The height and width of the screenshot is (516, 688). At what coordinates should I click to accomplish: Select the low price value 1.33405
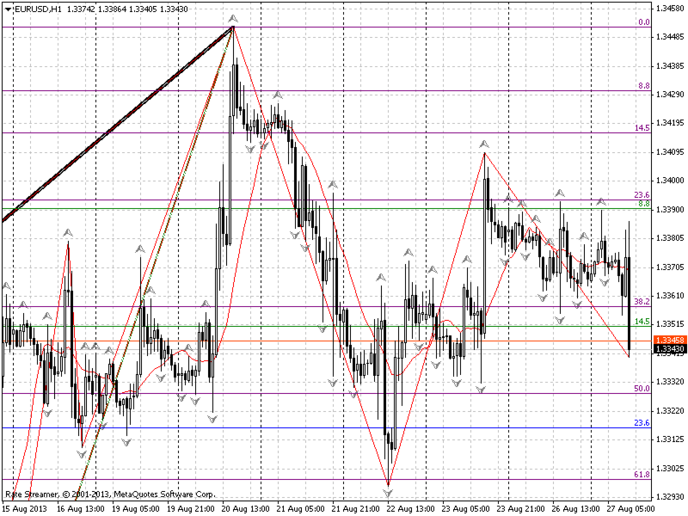click(143, 9)
